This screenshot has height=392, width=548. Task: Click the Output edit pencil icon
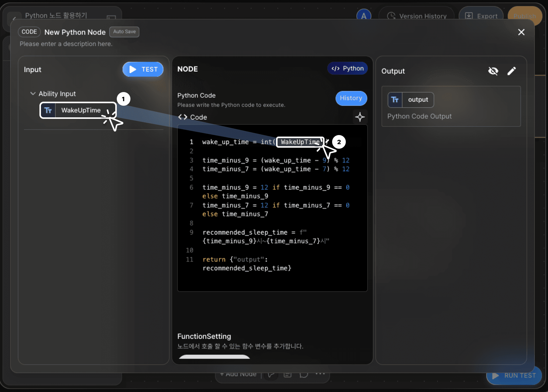[511, 71]
